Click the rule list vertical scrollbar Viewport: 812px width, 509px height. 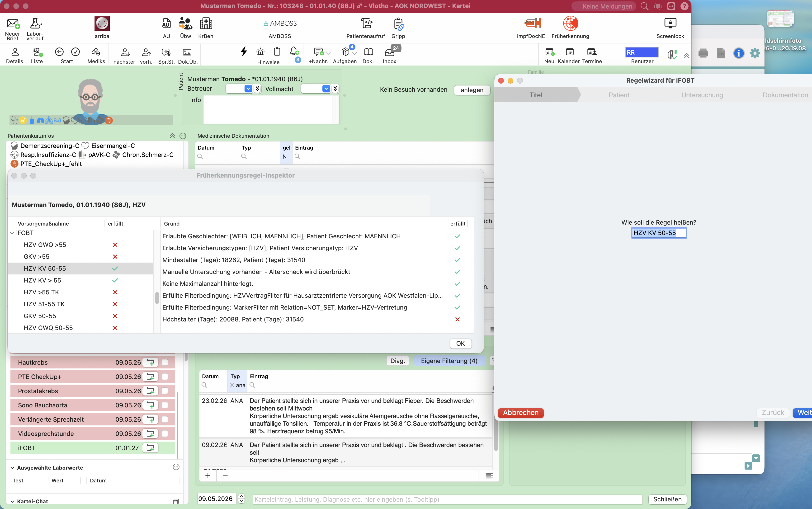pos(157,298)
